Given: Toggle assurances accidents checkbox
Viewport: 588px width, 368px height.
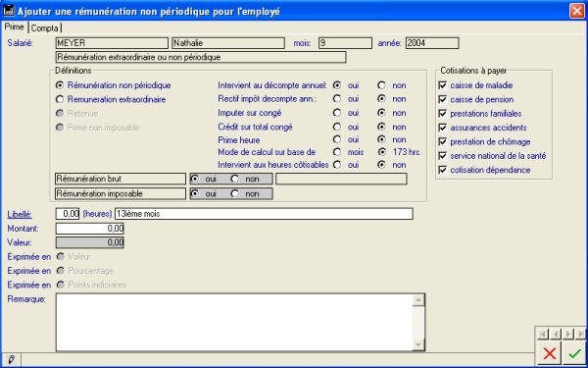Looking at the screenshot, I should [x=443, y=128].
